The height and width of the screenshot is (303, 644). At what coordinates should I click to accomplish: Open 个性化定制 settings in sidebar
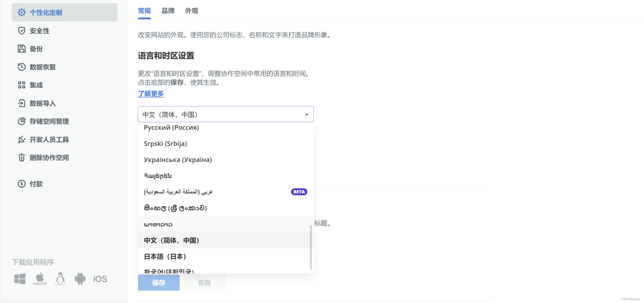pos(65,12)
